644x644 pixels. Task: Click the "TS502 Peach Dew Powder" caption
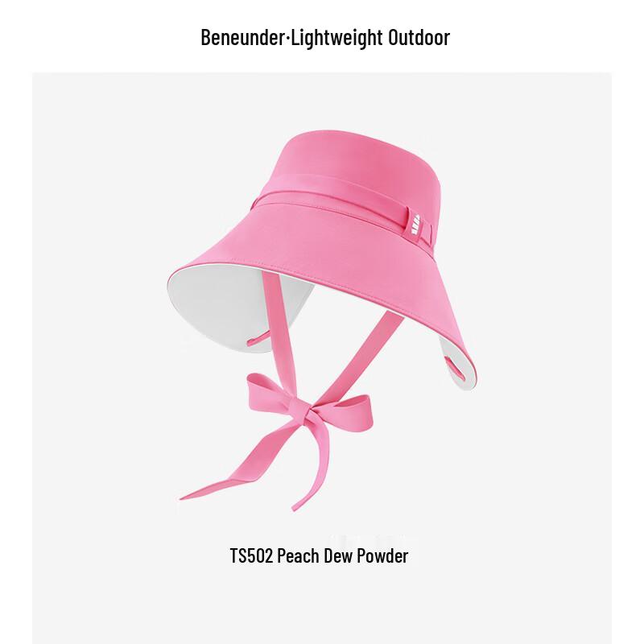[319, 555]
